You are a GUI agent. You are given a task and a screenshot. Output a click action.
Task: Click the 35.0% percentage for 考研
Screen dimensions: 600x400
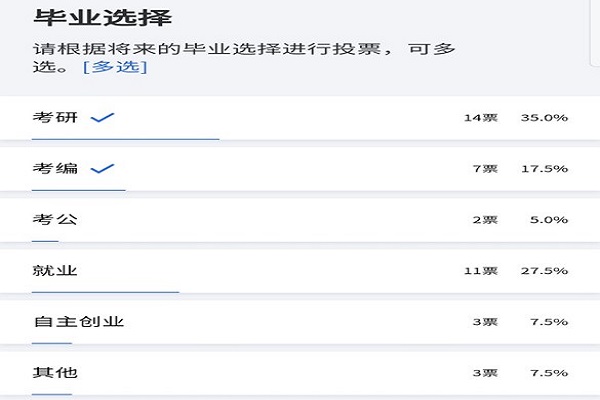[x=544, y=118]
